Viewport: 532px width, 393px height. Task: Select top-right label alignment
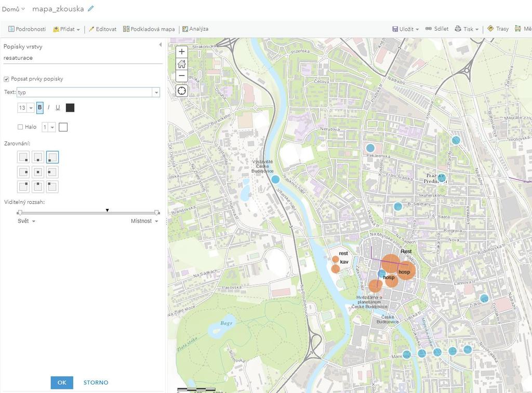click(52, 157)
